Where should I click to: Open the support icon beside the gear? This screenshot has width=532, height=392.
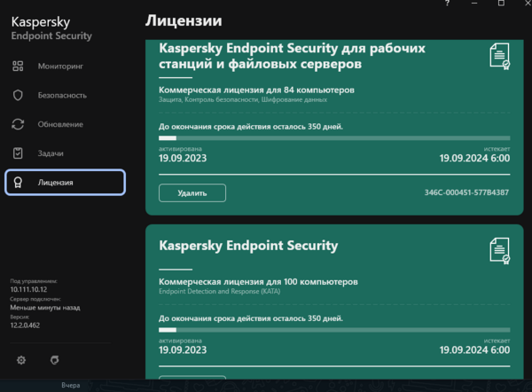click(x=54, y=360)
